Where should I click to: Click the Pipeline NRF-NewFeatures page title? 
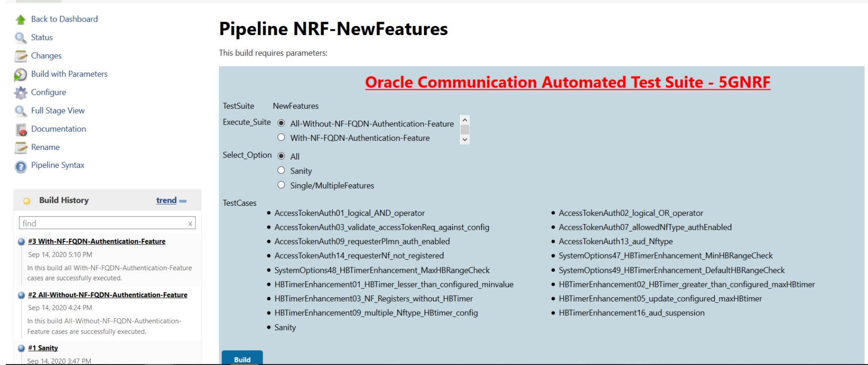click(333, 29)
